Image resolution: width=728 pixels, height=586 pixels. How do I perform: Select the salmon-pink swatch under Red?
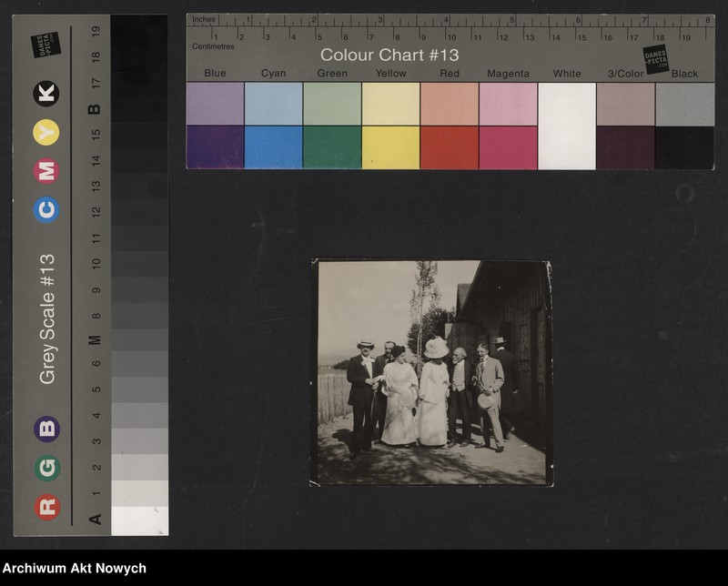click(450, 104)
